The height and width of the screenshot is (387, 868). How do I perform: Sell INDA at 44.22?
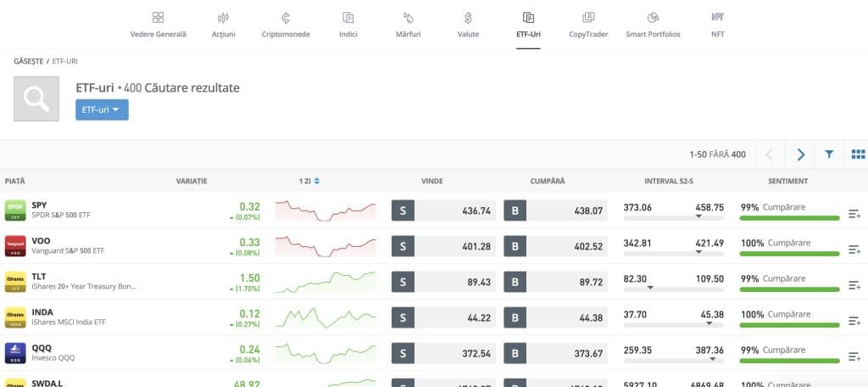443,317
